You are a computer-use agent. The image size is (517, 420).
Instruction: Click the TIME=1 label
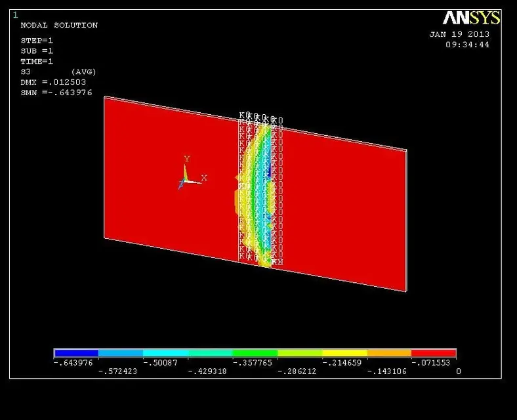37,61
